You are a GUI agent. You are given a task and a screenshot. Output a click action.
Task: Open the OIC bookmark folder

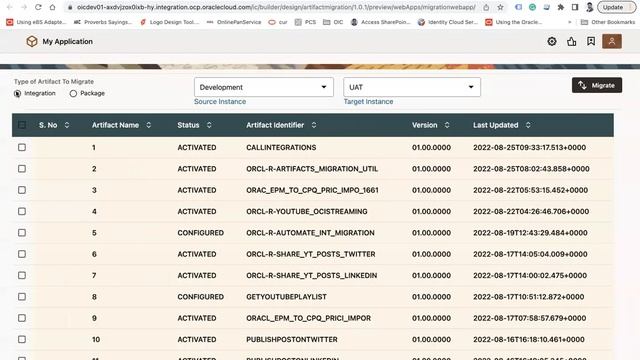(333, 22)
